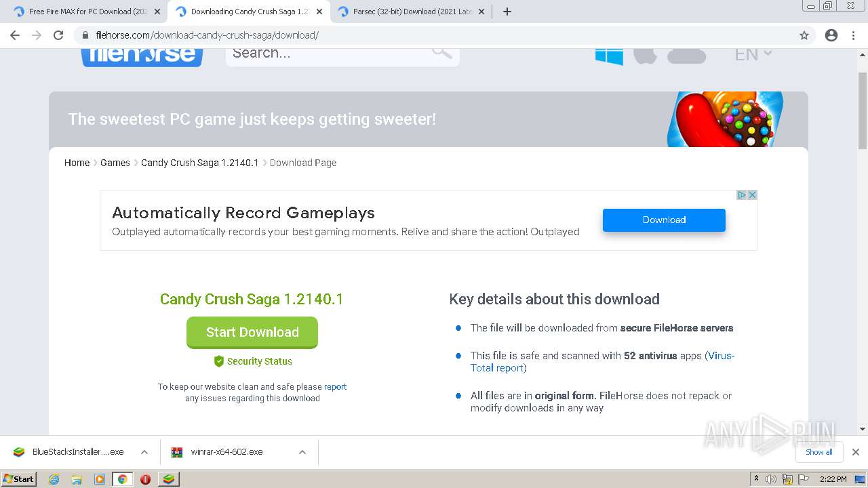Click 'Key details about this download' heading

[x=554, y=300]
